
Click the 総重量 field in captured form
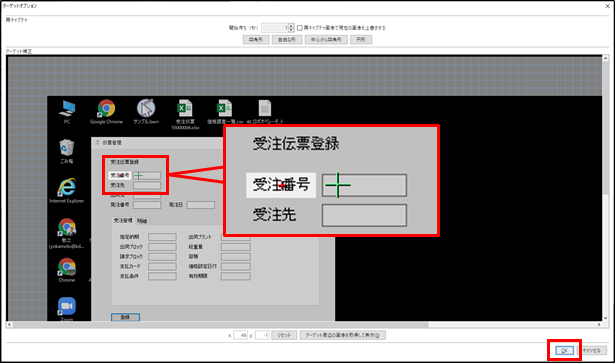(x=236, y=247)
